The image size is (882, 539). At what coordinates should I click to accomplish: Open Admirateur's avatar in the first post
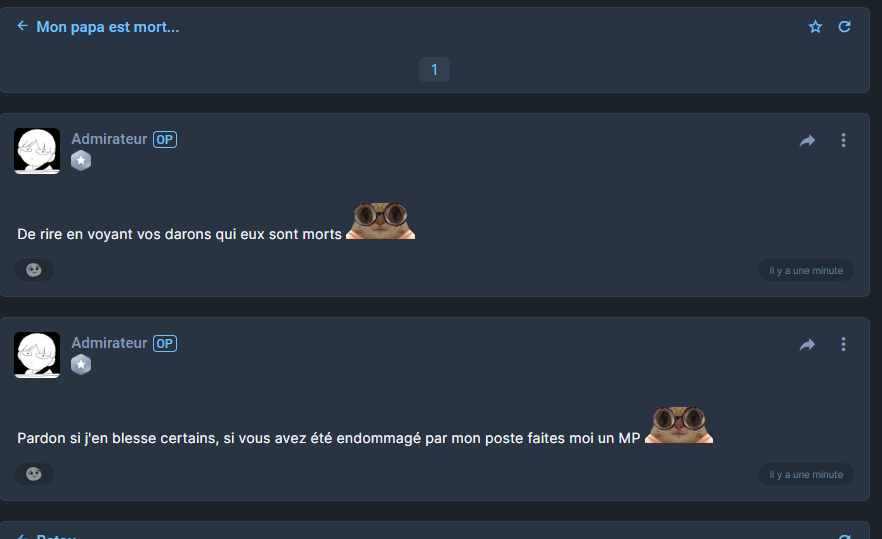point(37,151)
